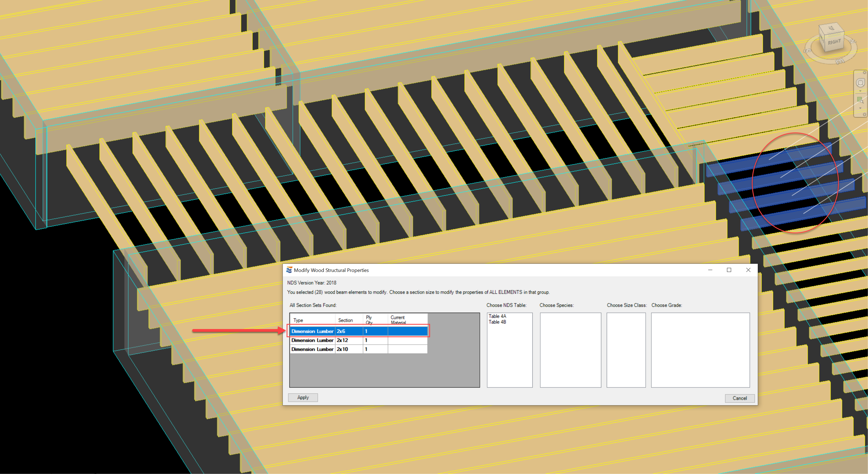Click the Apply button

point(303,398)
